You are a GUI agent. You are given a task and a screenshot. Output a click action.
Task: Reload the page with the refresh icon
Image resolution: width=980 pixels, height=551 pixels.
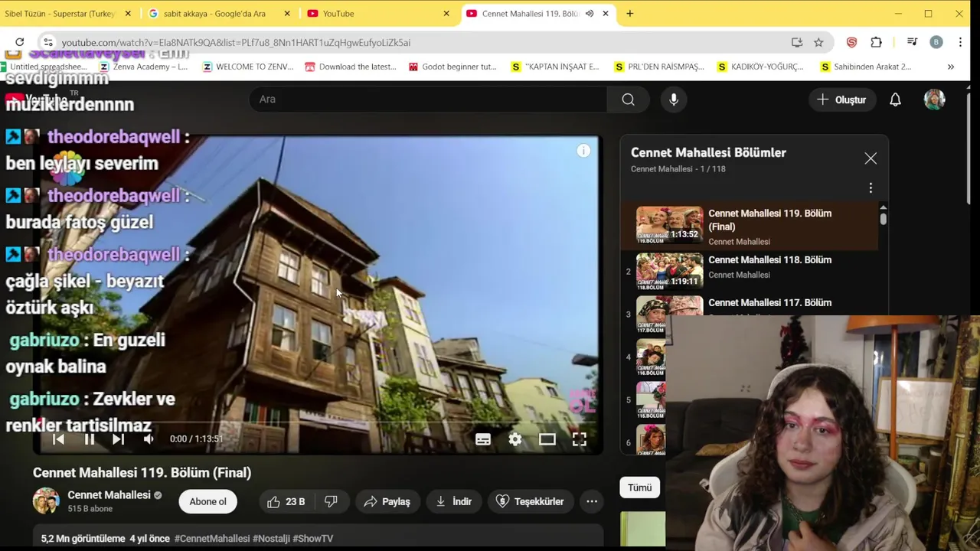point(19,42)
